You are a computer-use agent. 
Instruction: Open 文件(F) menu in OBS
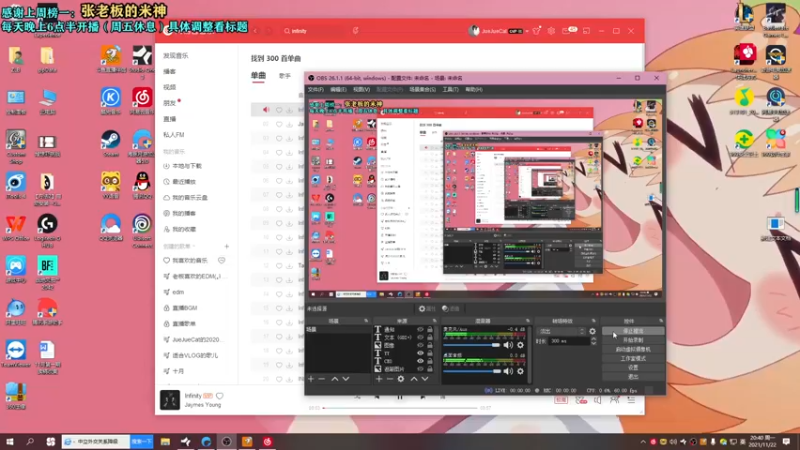[315, 89]
